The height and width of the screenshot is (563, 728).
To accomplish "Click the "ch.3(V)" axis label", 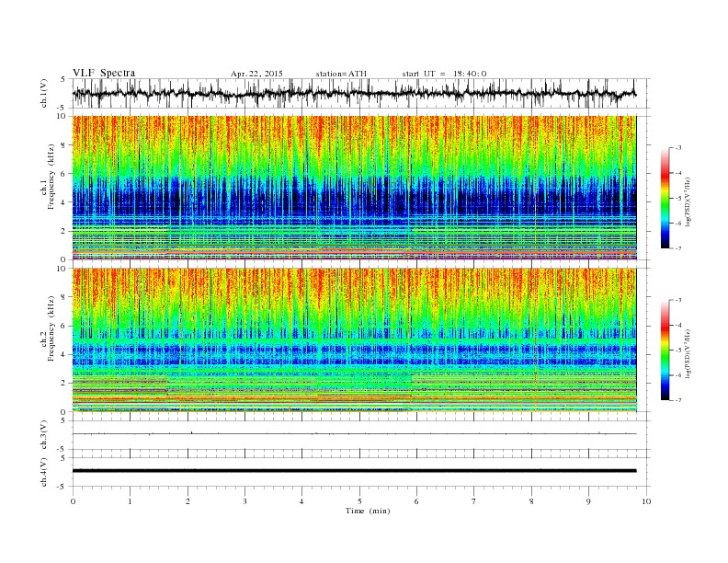I will pos(44,435).
